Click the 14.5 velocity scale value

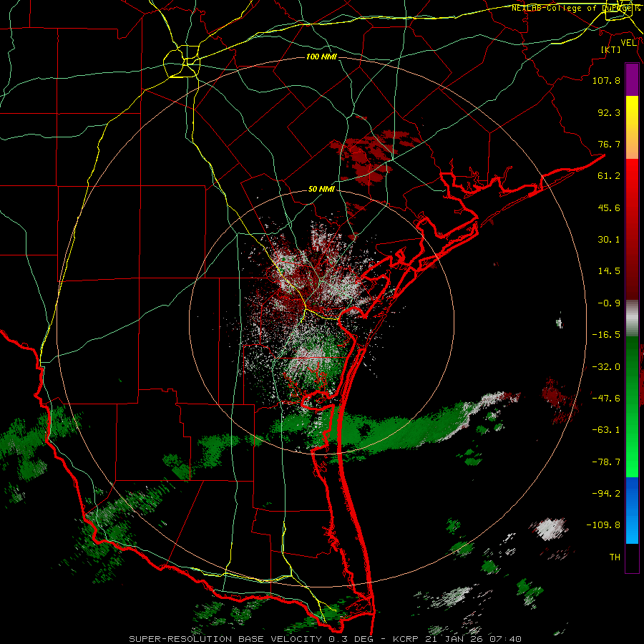click(609, 271)
